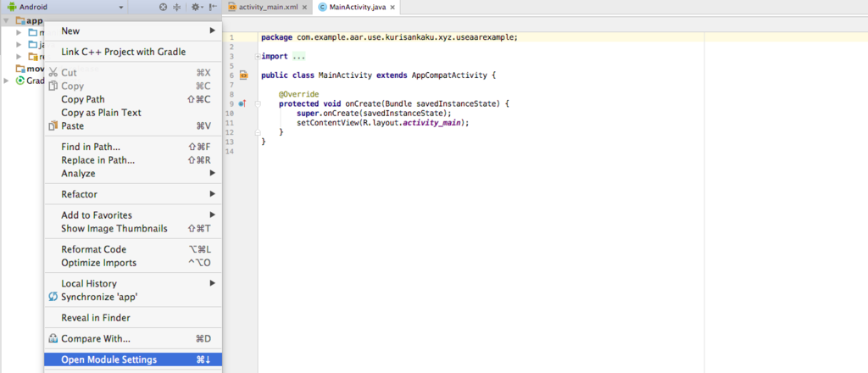Click the Copy menu entry
The image size is (868, 373).
pos(133,86)
